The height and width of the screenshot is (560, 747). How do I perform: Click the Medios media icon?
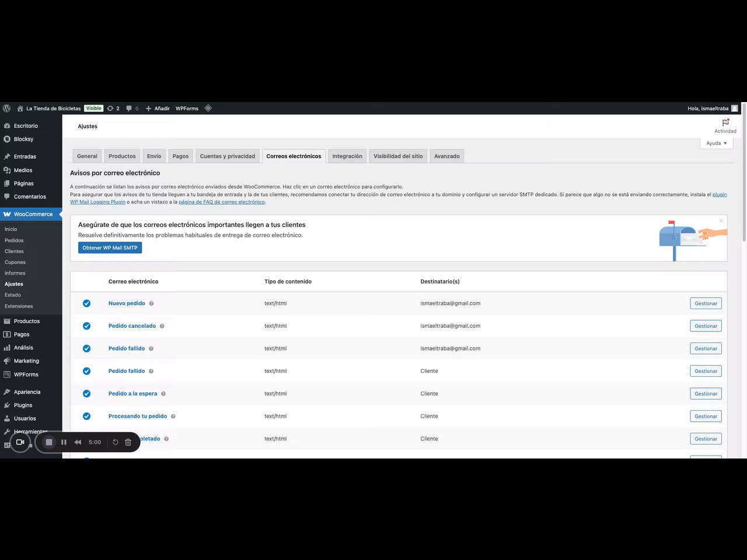coord(7,170)
